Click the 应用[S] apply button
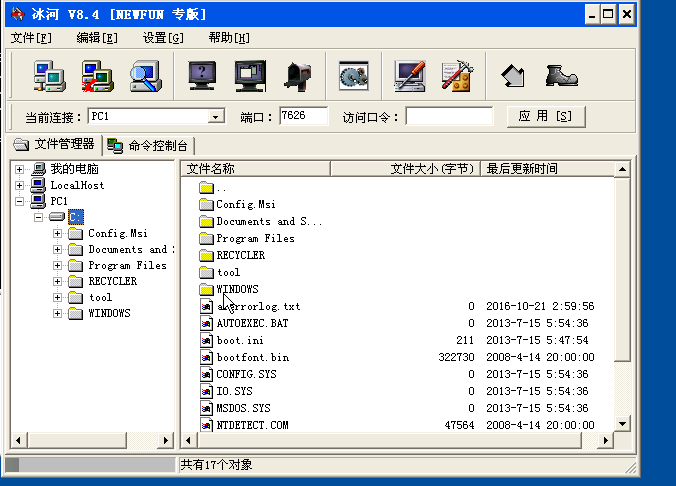The image size is (676, 486). click(546, 116)
